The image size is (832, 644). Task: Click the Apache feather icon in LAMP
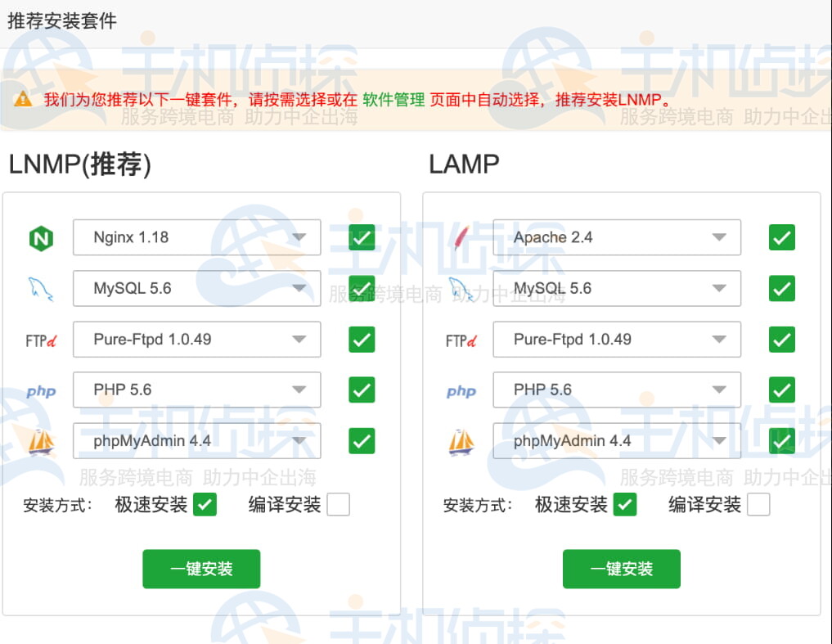pyautogui.click(x=461, y=238)
